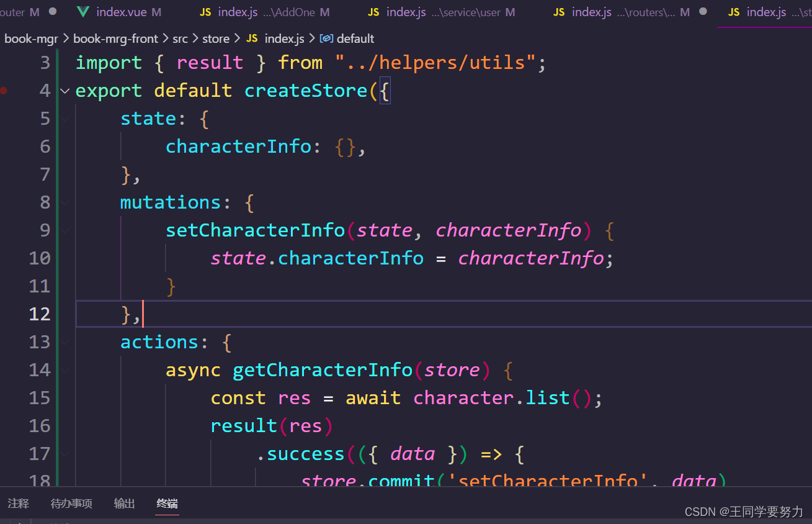
Task: Click the store parameter on line 14
Action: pos(452,370)
